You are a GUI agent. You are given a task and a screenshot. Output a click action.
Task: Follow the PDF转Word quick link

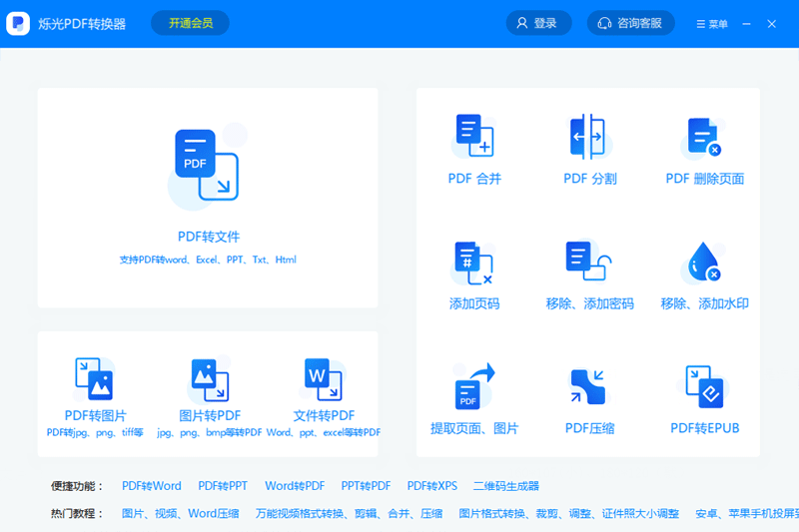pyautogui.click(x=152, y=486)
